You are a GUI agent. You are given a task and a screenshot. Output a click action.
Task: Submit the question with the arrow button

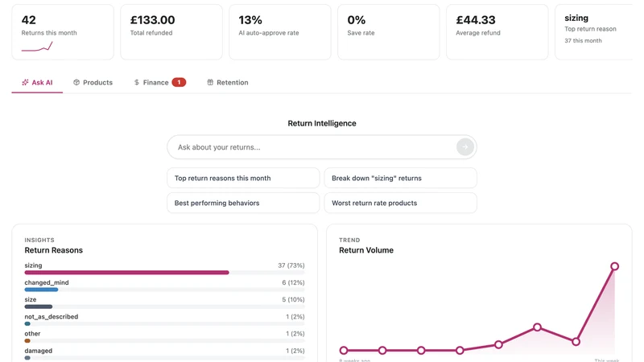click(465, 147)
